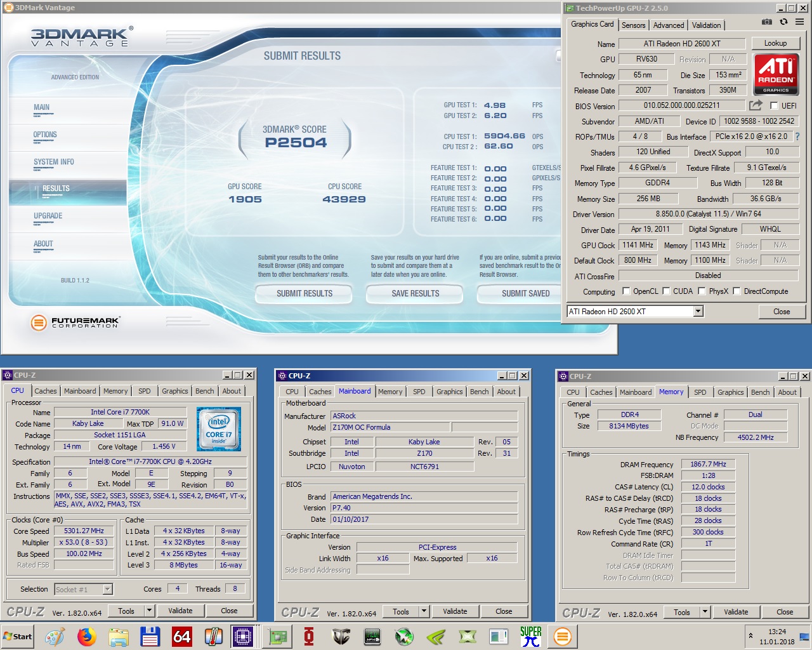Viewport: 812px width, 650px height.
Task: Expand Tools arrow in CPU-Z CPU window
Action: (150, 611)
